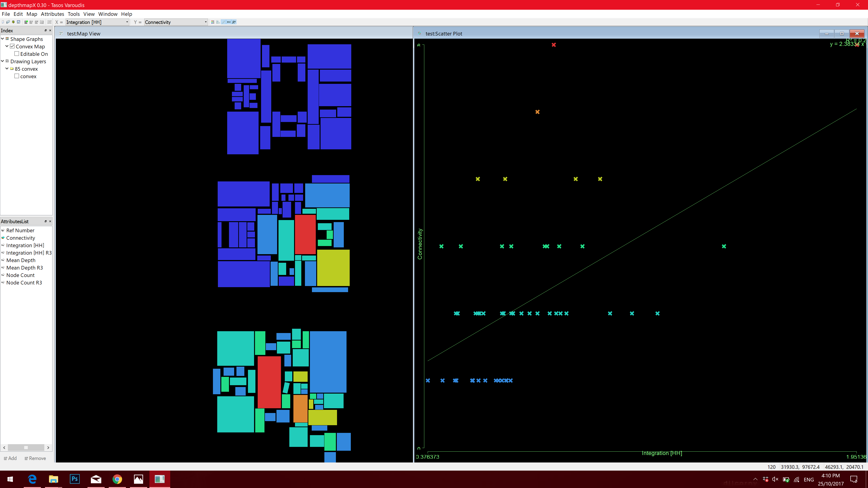Click the Add button in AttributesList panel
The image size is (868, 488).
click(x=10, y=458)
